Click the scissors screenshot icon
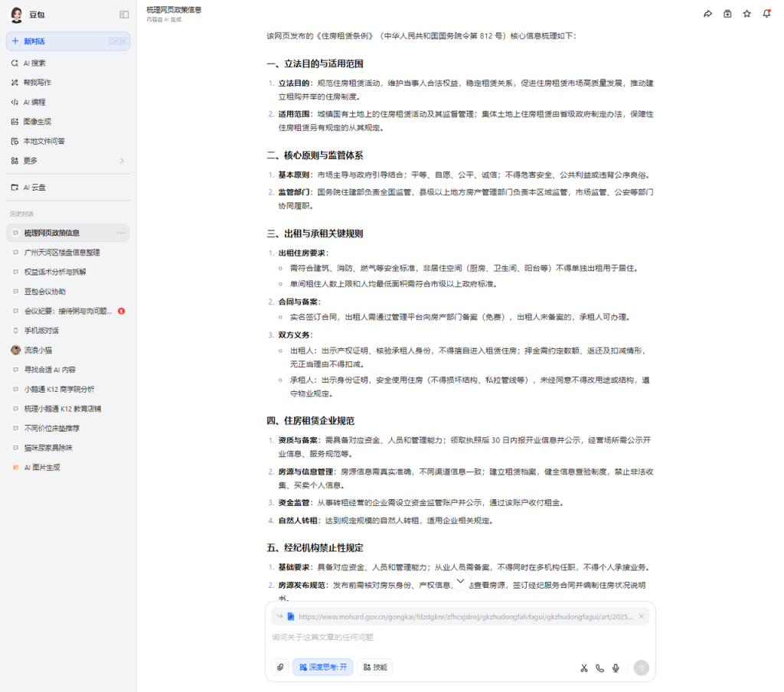Image resolution: width=784 pixels, height=692 pixels. coord(584,668)
